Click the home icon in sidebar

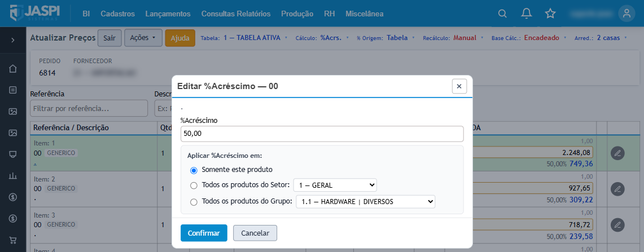pyautogui.click(x=13, y=69)
